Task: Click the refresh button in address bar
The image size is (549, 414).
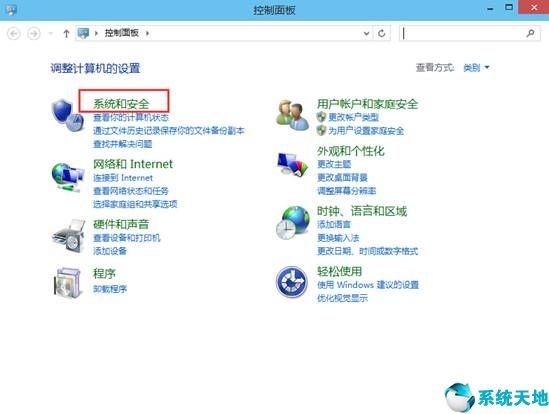Action: pyautogui.click(x=382, y=33)
